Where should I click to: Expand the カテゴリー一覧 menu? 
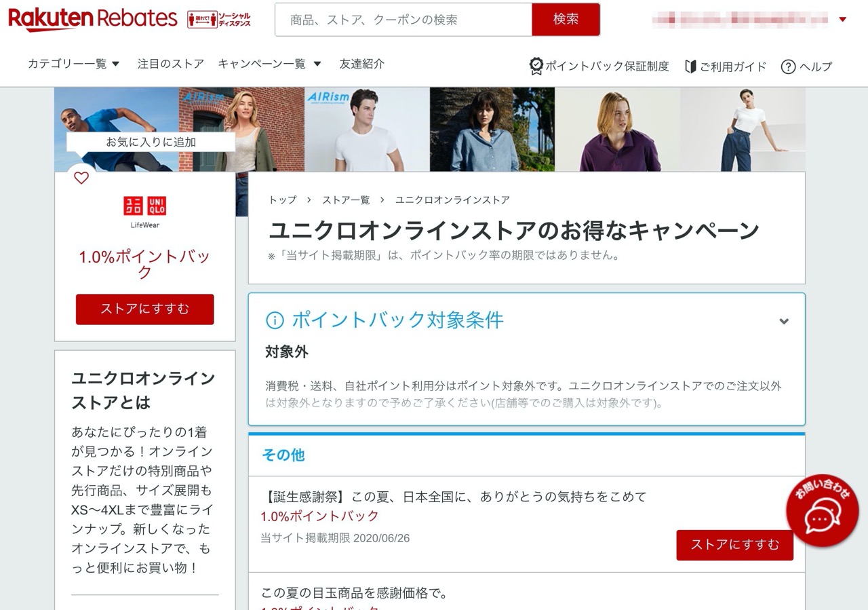tap(74, 64)
